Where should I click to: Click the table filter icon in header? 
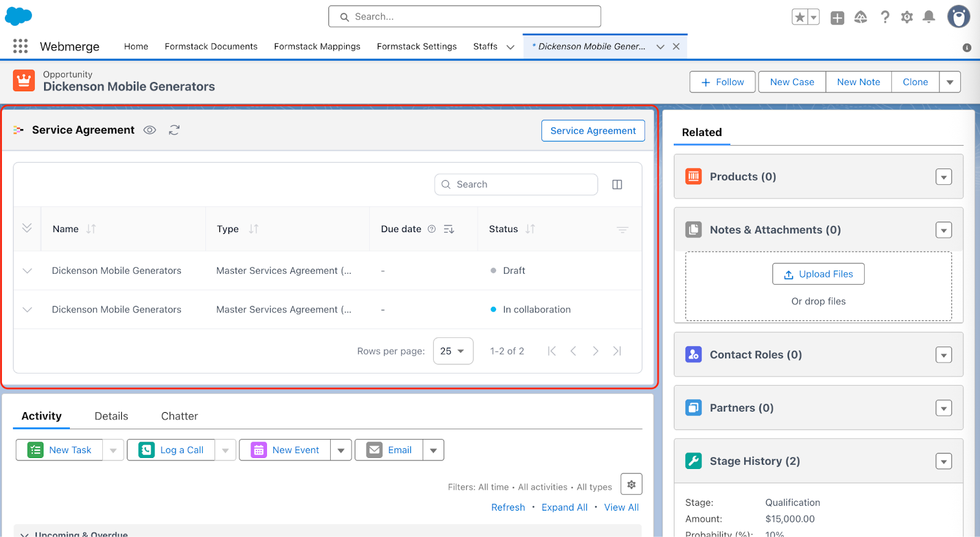point(622,230)
